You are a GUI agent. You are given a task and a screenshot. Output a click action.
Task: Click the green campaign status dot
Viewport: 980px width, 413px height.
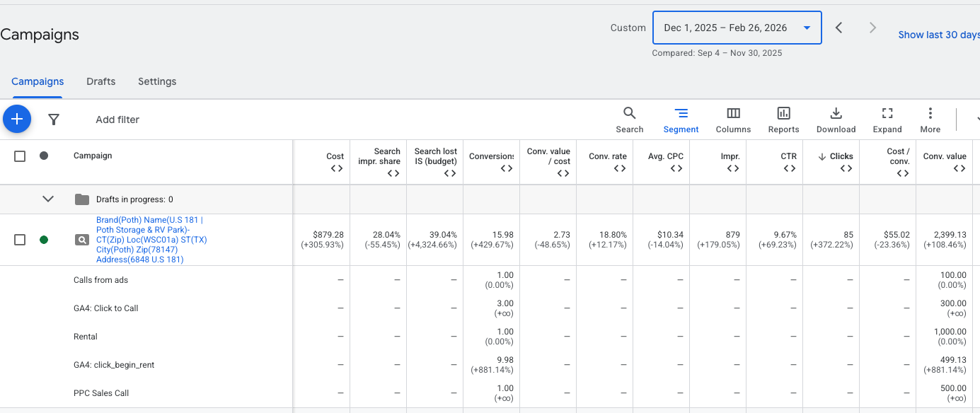tap(44, 240)
